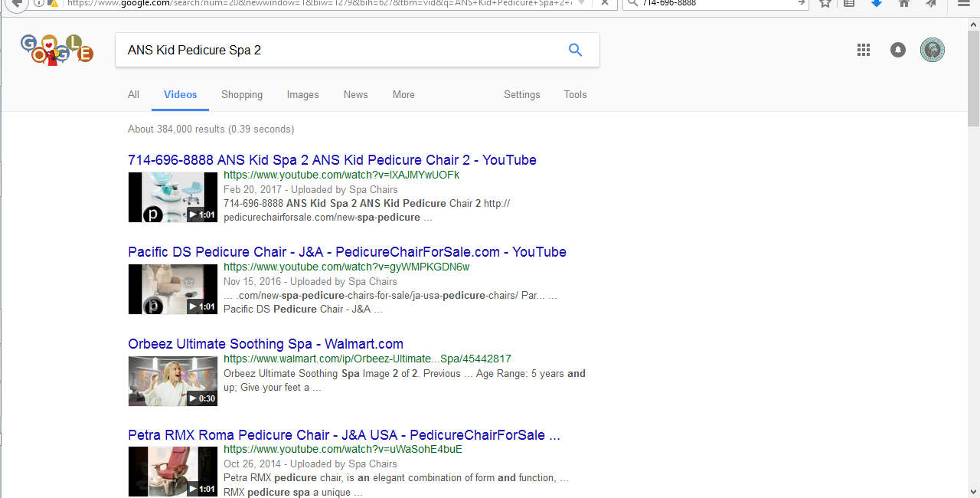Switch to the All results tab

pos(133,95)
